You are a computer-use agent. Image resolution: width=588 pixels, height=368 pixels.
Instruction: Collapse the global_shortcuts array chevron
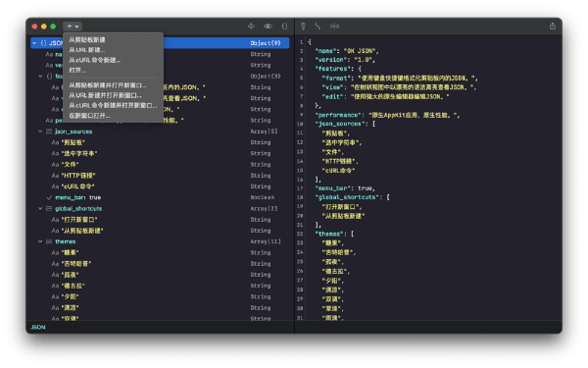[40, 208]
